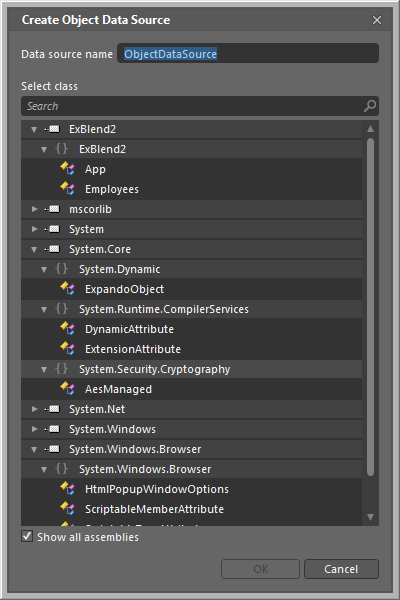Click System.Security.Cryptography namespace label
The height and width of the screenshot is (600, 400).
coord(155,369)
